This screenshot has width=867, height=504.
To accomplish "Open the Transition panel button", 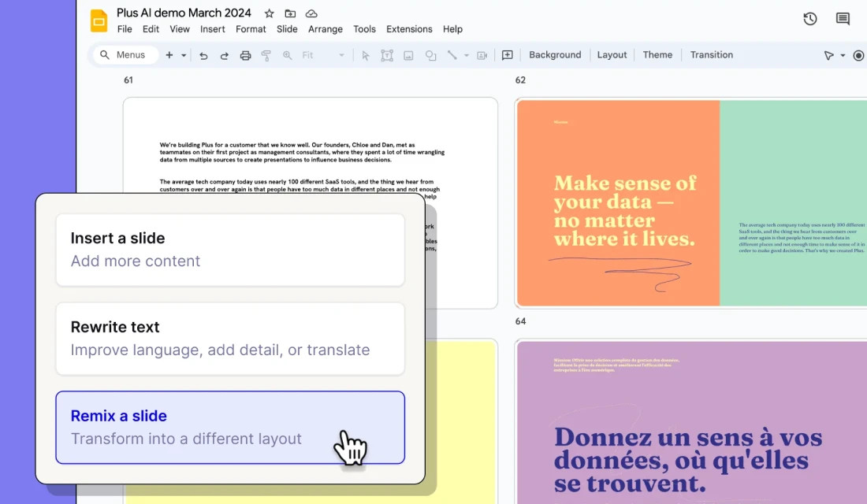I will click(x=711, y=55).
